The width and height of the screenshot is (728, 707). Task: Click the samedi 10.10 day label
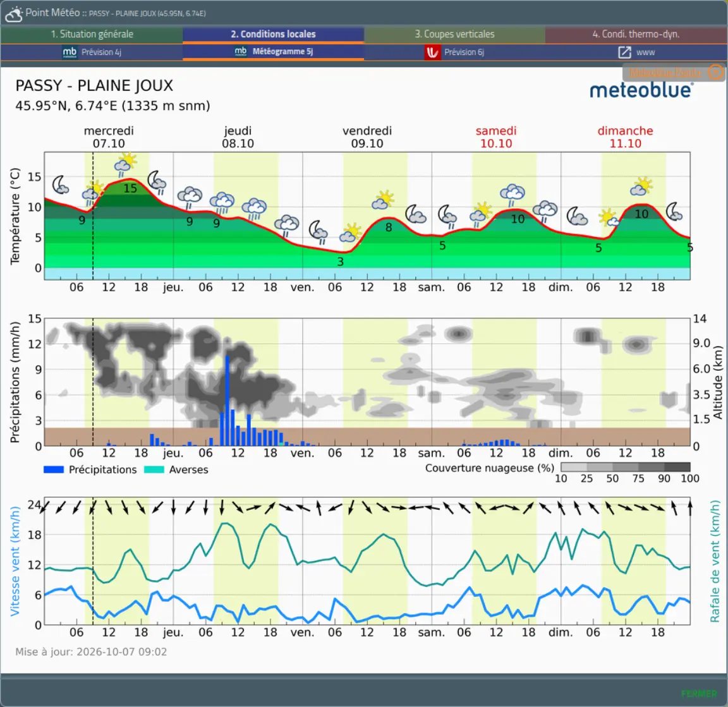pyautogui.click(x=496, y=137)
